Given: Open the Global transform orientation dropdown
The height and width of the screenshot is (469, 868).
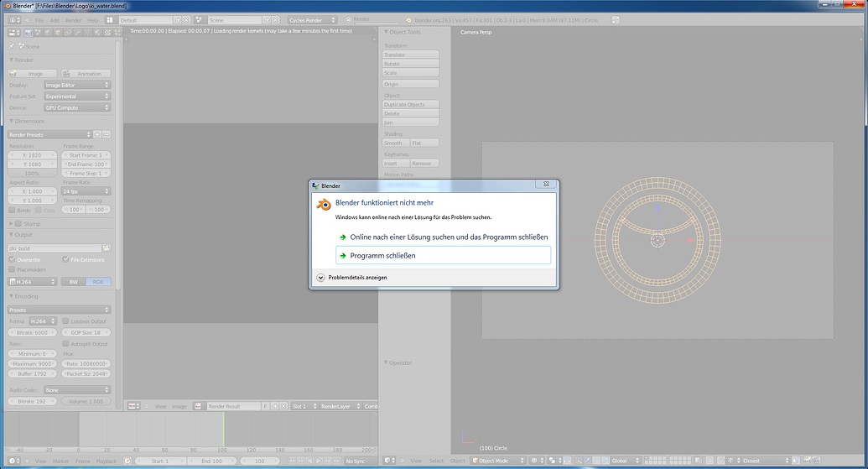Looking at the screenshot, I should 626,461.
